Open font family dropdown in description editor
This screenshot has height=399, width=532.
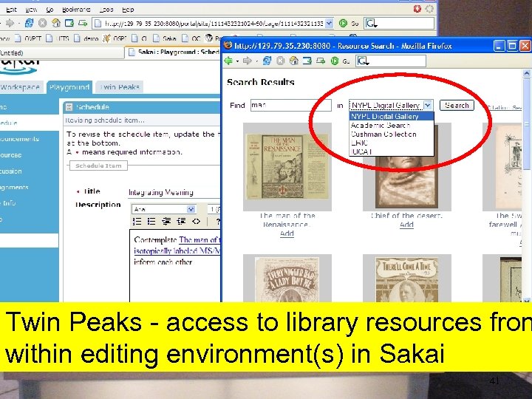pos(191,209)
